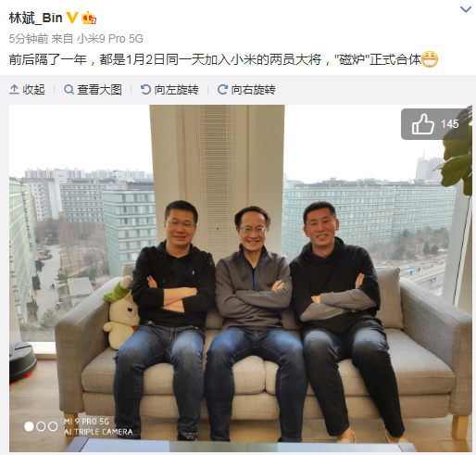Click the clockwise rotate icon
Screen dimensions: 476x455
[222, 90]
